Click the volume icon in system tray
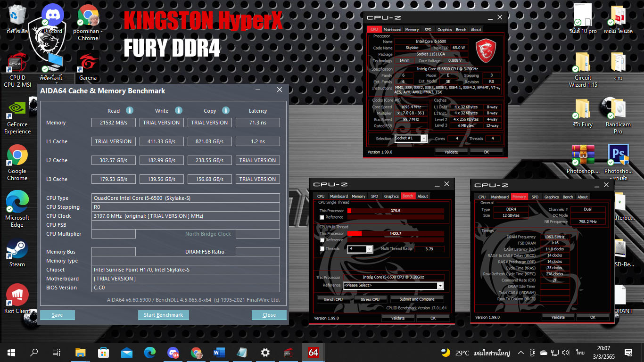Screen dimensions: 644x362 tap(566, 353)
